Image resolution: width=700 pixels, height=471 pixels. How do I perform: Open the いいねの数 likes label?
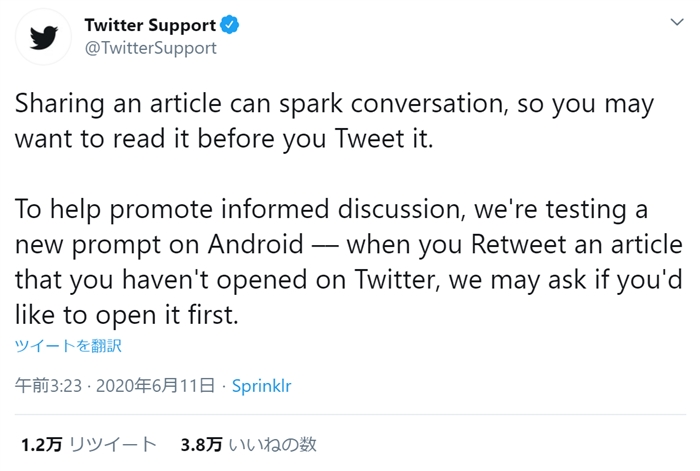[273, 444]
